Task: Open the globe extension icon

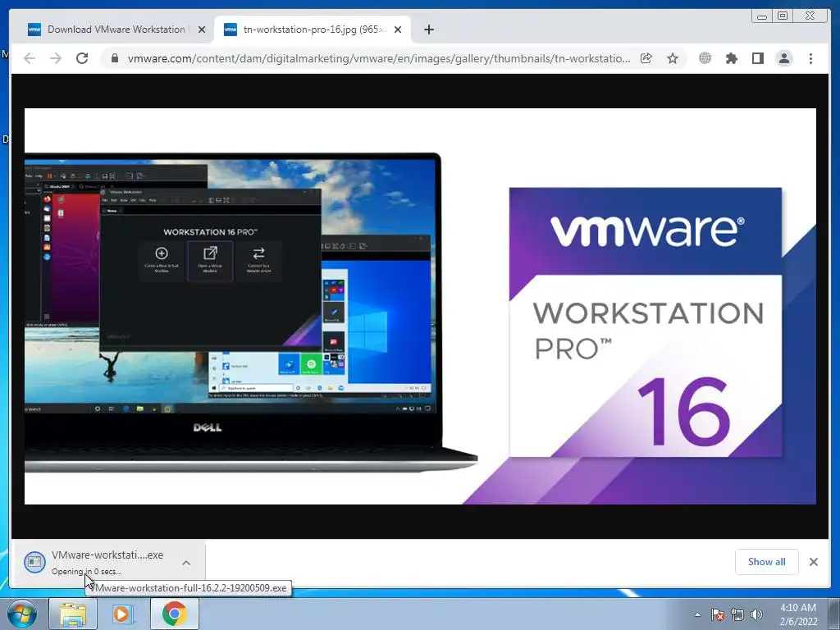Action: point(705,58)
